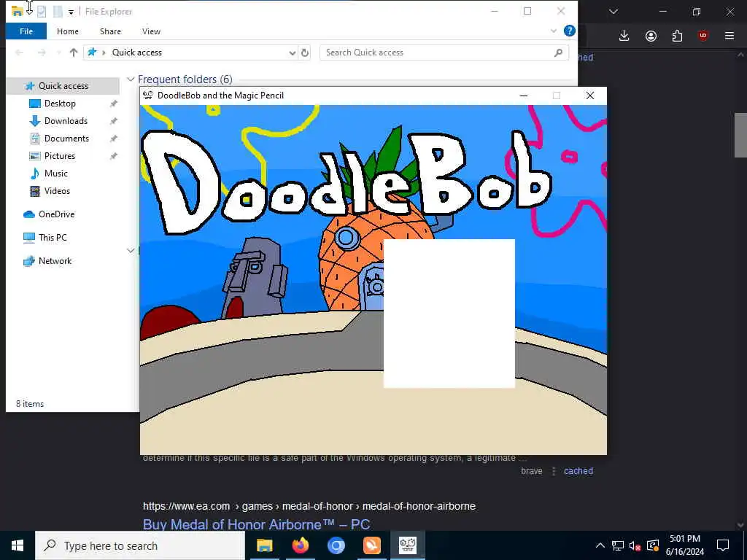The width and height of the screenshot is (747, 560).
Task: Open the Buy Medal of Honor Airborne link
Action: pos(256,524)
